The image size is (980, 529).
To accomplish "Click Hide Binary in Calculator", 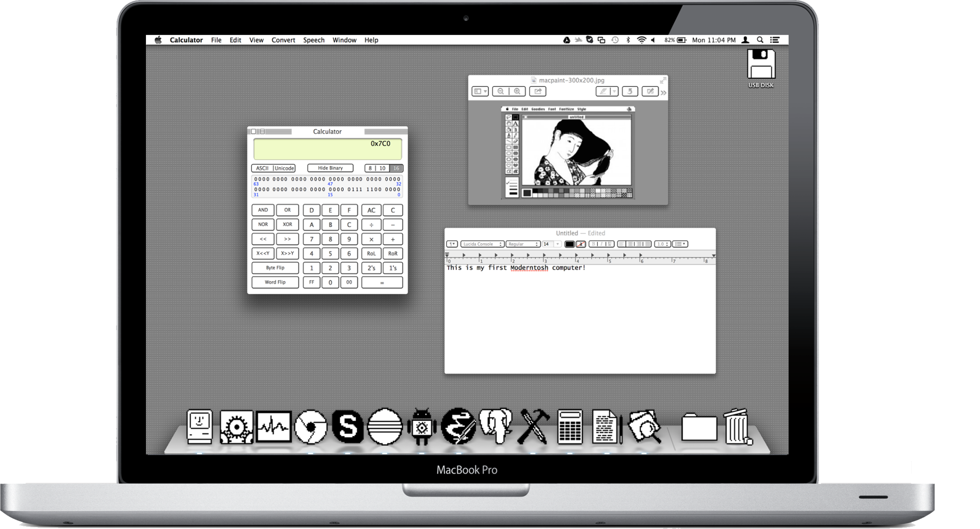I will pyautogui.click(x=330, y=168).
